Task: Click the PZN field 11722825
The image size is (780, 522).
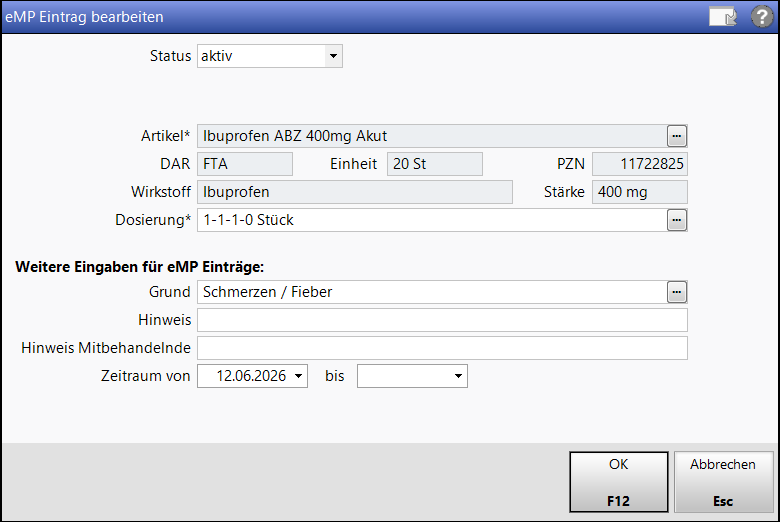Action: click(x=640, y=164)
